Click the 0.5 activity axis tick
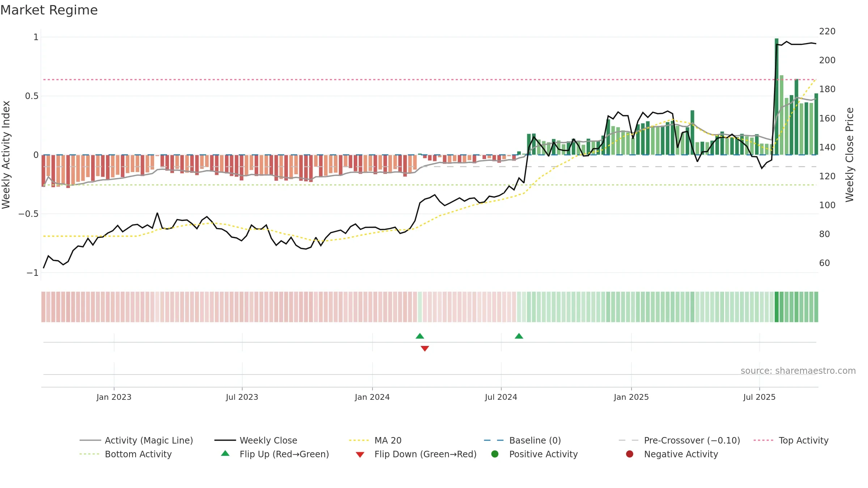 click(x=31, y=96)
